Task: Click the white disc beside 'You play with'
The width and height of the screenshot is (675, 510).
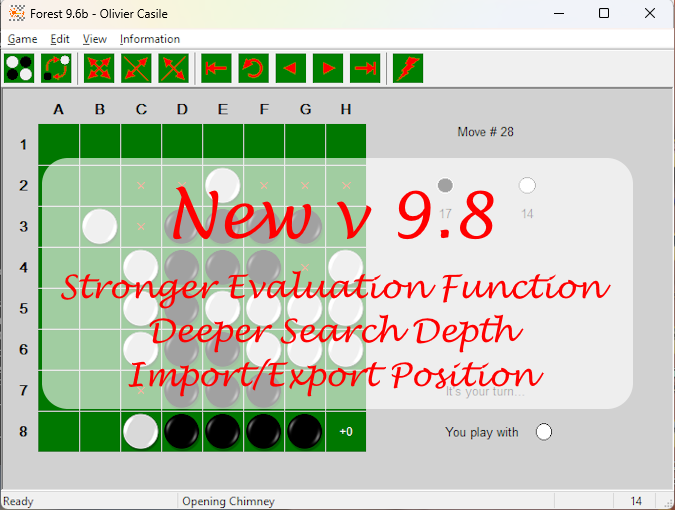Action: 544,432
